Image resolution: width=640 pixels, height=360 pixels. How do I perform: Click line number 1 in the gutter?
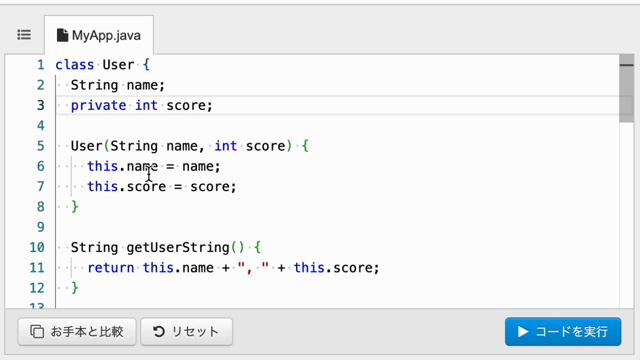40,65
